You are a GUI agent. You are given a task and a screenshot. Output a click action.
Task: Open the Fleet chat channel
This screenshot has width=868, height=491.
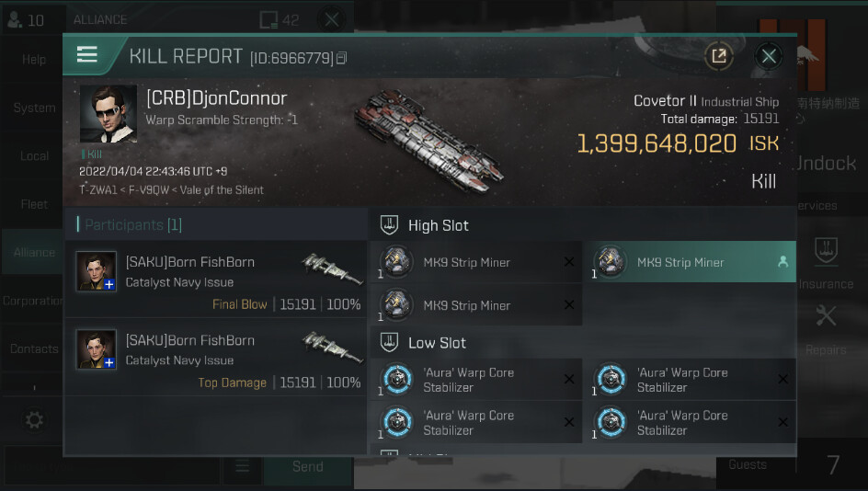[x=33, y=204]
